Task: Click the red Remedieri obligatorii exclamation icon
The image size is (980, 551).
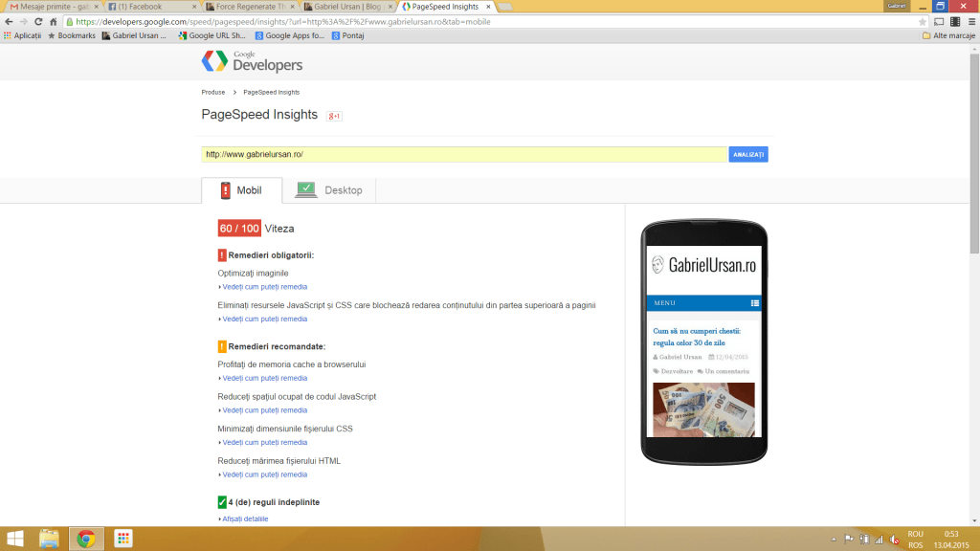Action: coord(222,254)
